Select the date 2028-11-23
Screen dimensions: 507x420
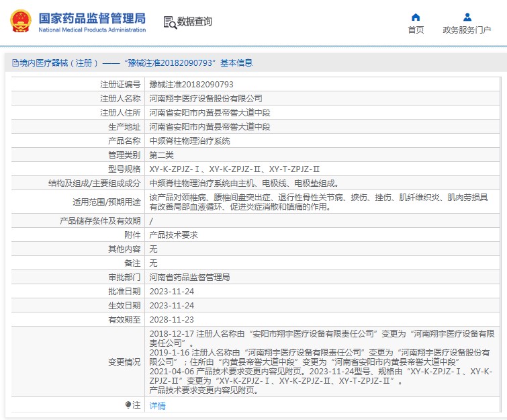pos(172,320)
